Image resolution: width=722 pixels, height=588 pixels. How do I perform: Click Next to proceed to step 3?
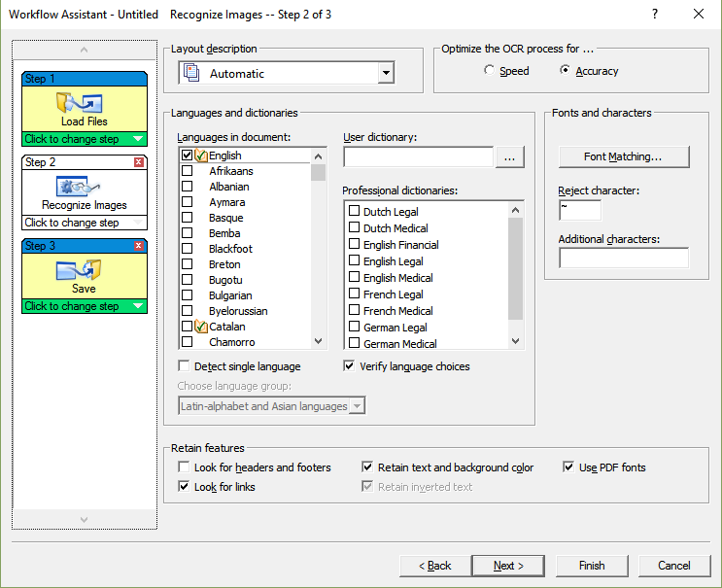pyautogui.click(x=508, y=566)
